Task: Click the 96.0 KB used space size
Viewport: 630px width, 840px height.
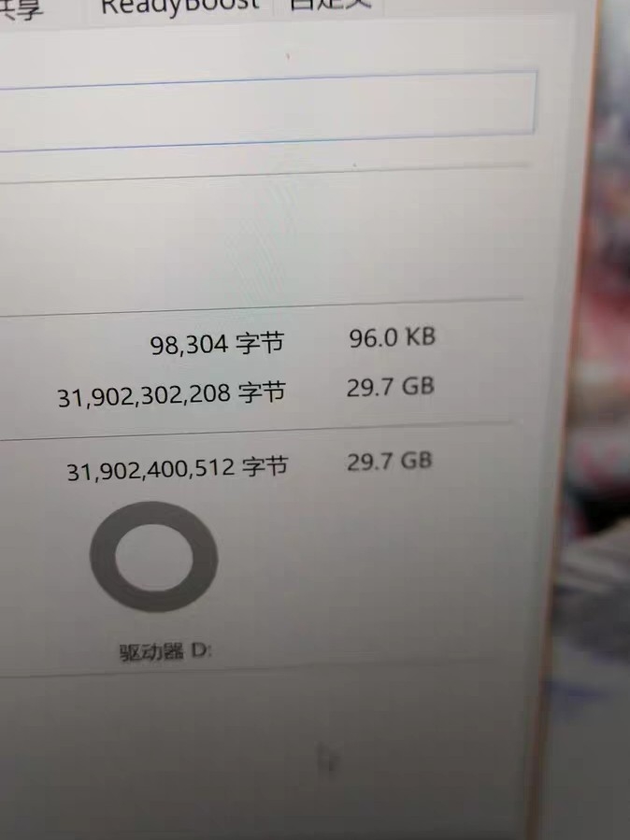Action: pos(393,337)
